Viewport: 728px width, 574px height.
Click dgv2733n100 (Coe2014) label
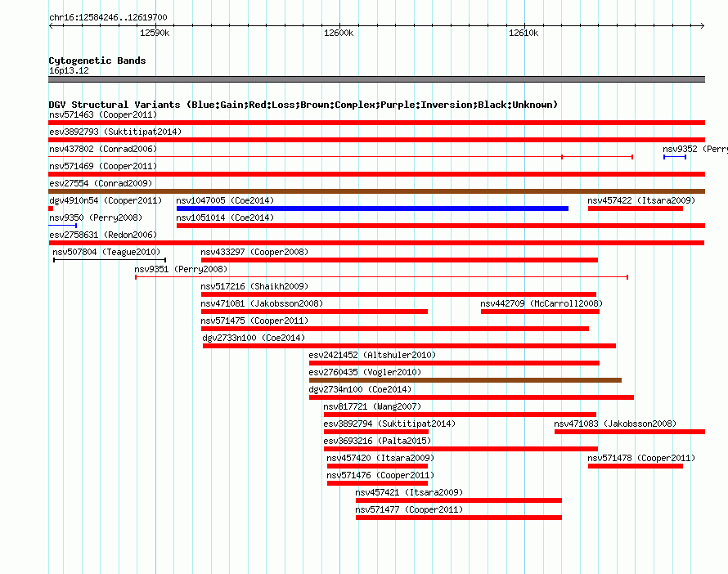254,338
